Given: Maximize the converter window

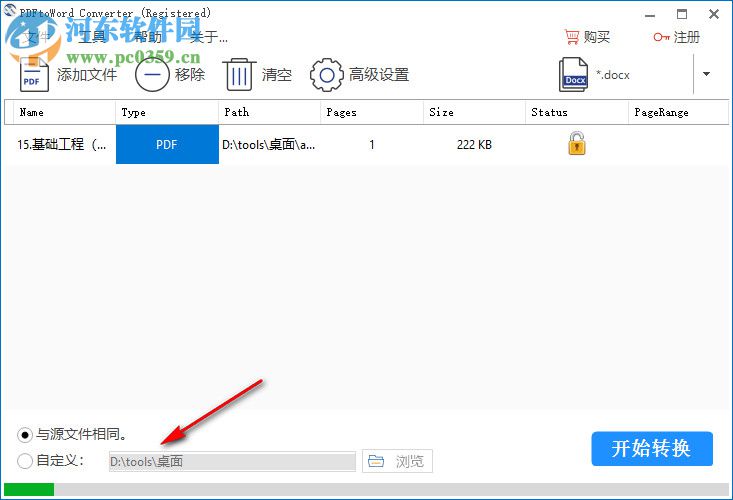Looking at the screenshot, I should (x=682, y=14).
